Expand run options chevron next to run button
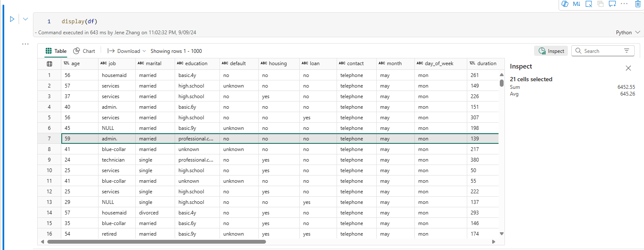The width and height of the screenshot is (644, 250). coord(25,19)
